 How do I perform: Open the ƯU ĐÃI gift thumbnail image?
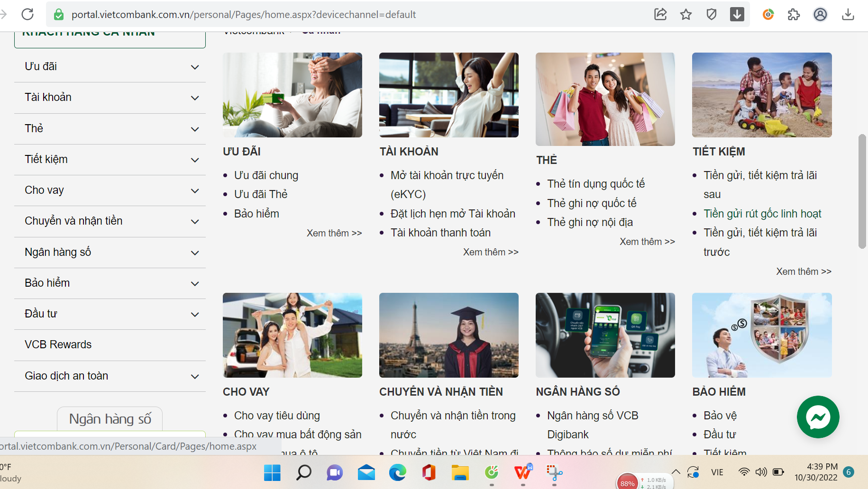292,95
